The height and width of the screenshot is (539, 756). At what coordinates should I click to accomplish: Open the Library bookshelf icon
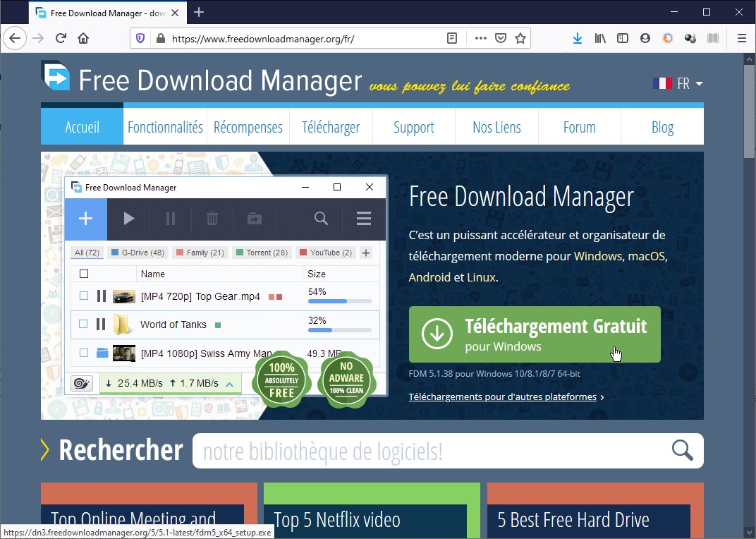(600, 38)
